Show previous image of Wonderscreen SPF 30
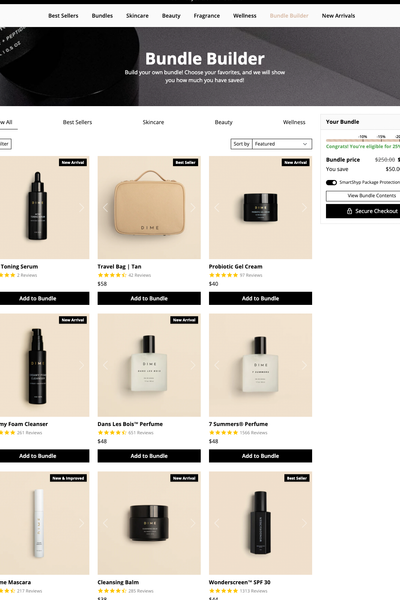Screen dimensions: 400x600 [x=217, y=523]
